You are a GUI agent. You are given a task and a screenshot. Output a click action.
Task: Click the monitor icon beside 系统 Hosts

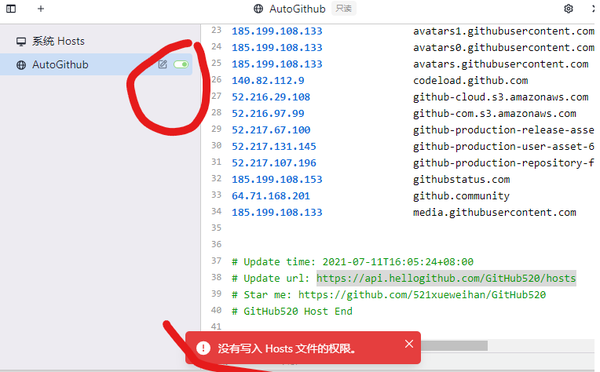pyautogui.click(x=21, y=41)
